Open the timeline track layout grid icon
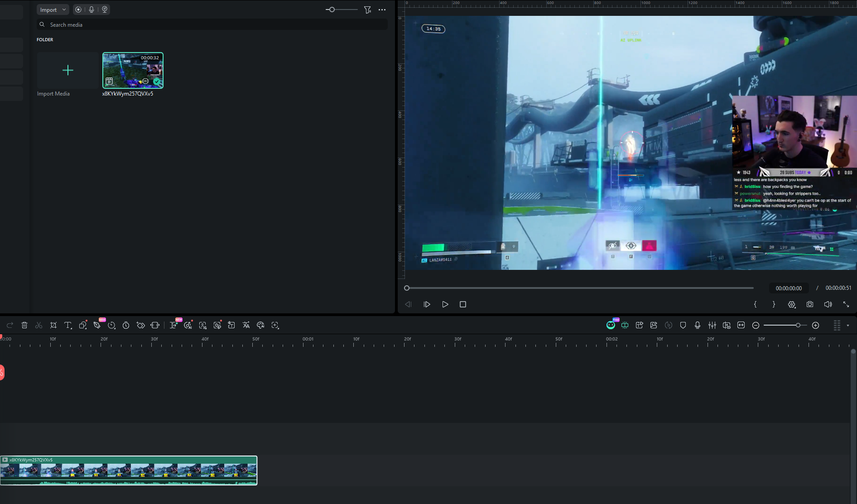Viewport: 857px width, 504px height. point(837,325)
